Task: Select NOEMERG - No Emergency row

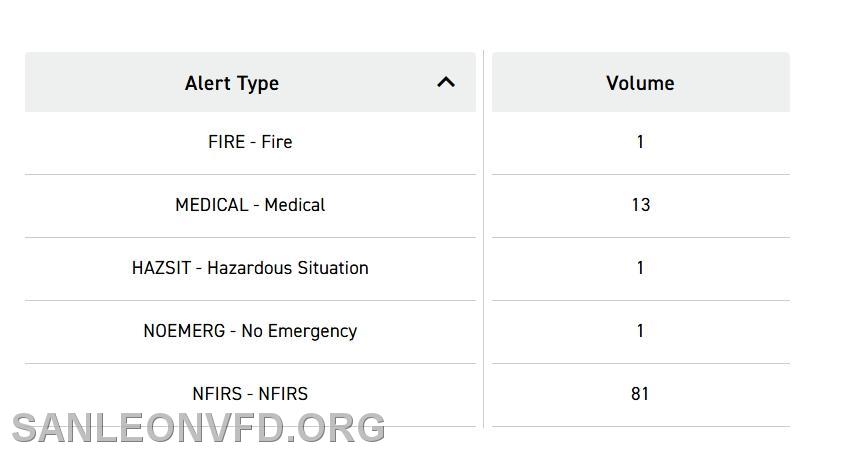Action: coord(250,331)
